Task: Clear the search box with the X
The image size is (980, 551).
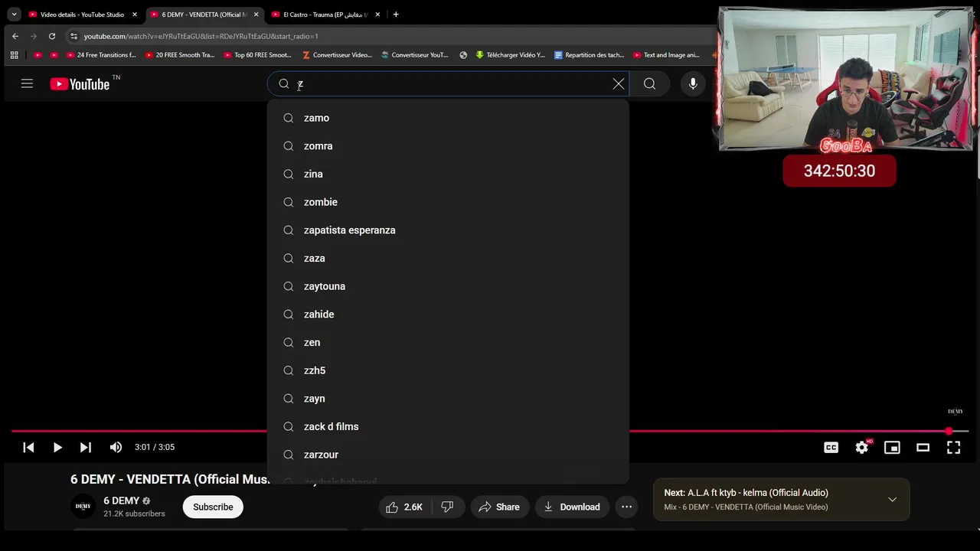Action: click(x=619, y=84)
